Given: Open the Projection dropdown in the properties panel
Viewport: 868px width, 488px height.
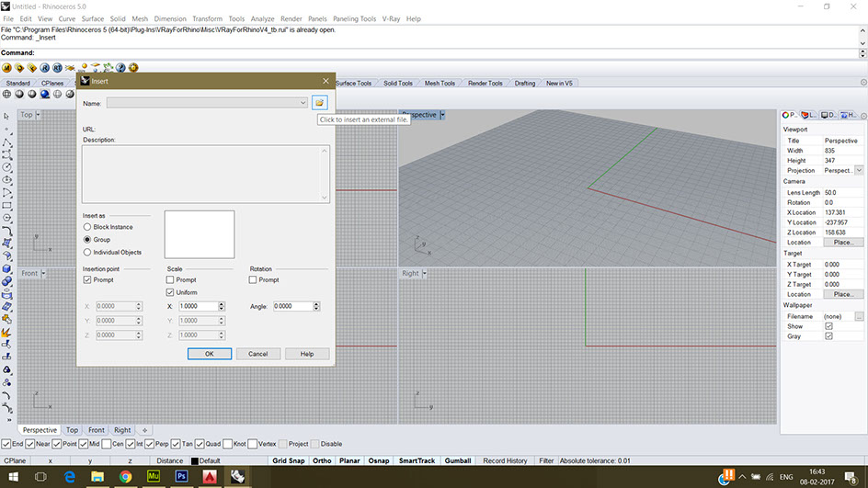Looking at the screenshot, I should click(859, 170).
